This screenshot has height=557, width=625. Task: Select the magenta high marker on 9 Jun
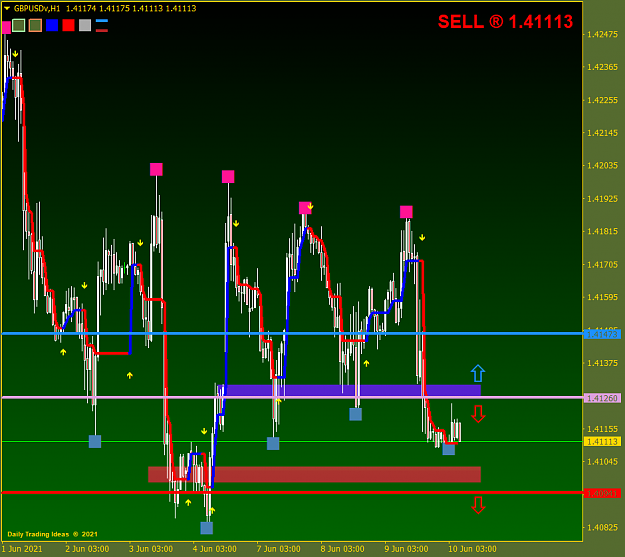(x=406, y=212)
